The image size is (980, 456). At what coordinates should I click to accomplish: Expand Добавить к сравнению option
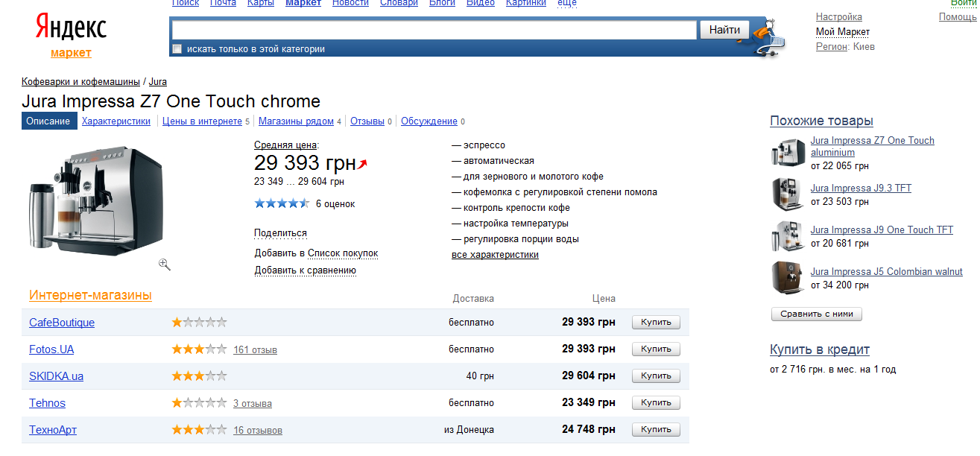point(305,270)
